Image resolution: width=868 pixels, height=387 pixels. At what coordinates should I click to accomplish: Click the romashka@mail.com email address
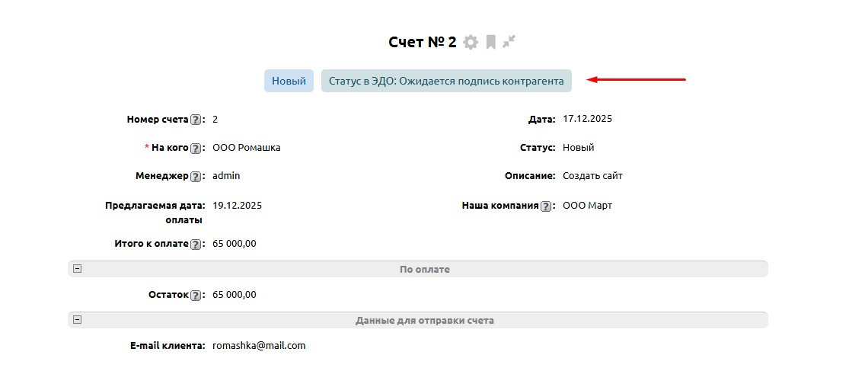point(259,346)
